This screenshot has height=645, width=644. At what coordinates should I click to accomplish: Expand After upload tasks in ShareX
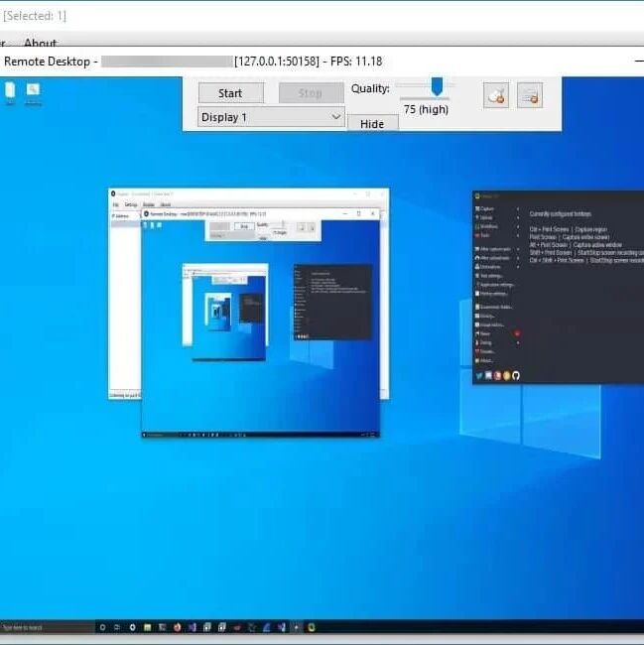click(x=497, y=258)
